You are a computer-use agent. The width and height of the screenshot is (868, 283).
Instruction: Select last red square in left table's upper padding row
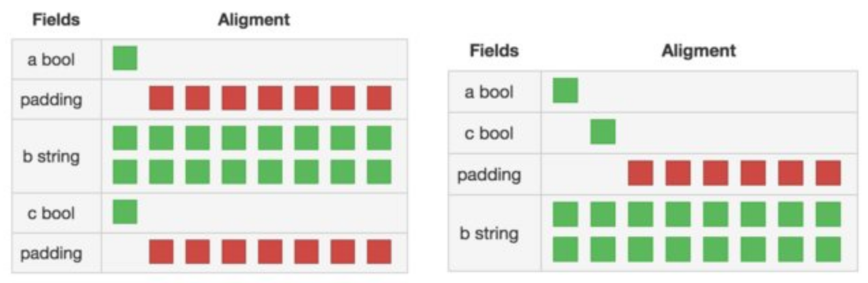coord(379,98)
